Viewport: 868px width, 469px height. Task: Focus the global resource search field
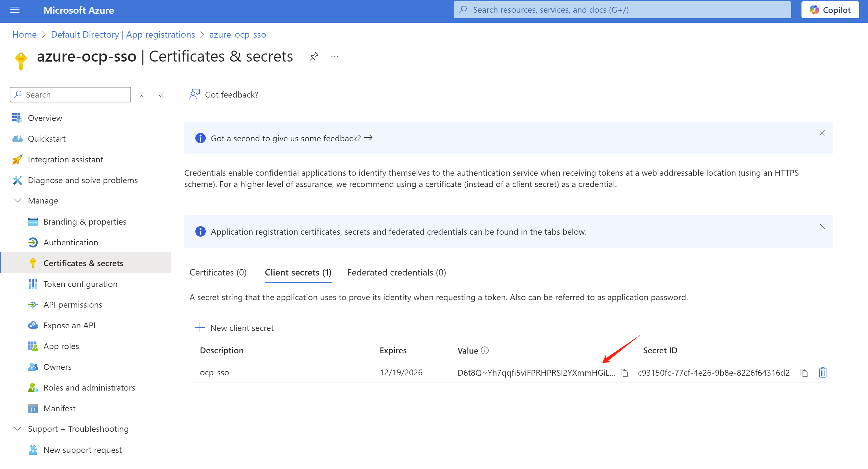622,10
